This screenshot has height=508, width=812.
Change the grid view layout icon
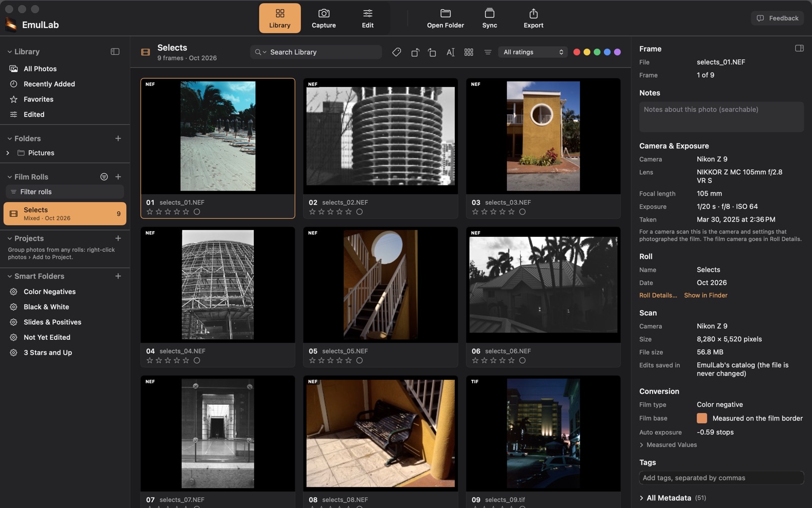[469, 52]
